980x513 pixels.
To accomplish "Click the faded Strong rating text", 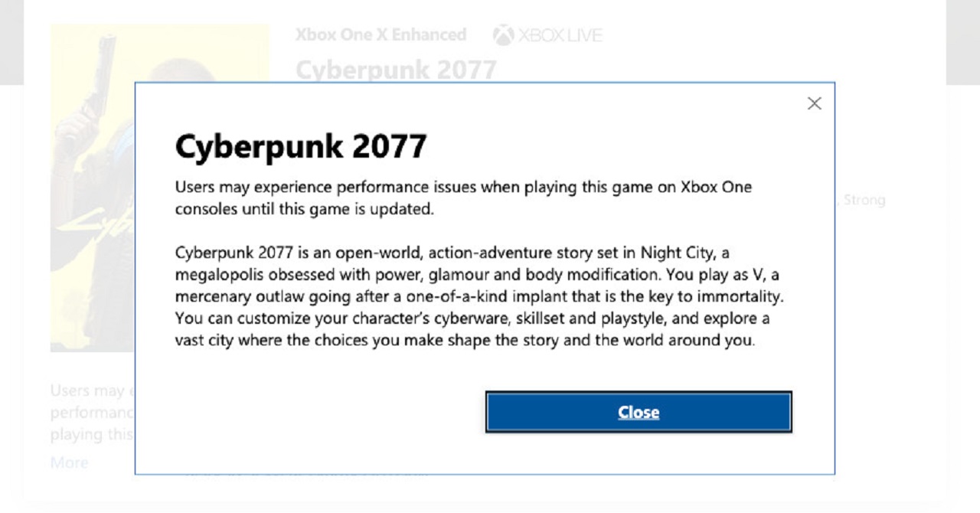I will 864,200.
